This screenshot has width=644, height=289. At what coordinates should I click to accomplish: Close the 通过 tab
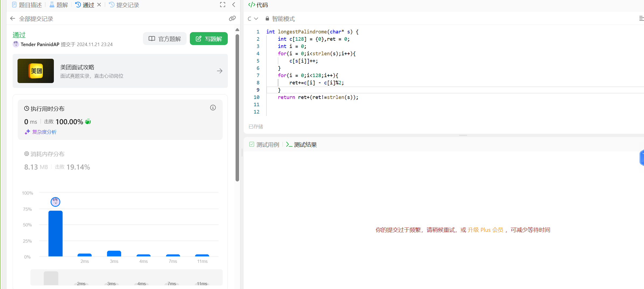pyautogui.click(x=99, y=5)
